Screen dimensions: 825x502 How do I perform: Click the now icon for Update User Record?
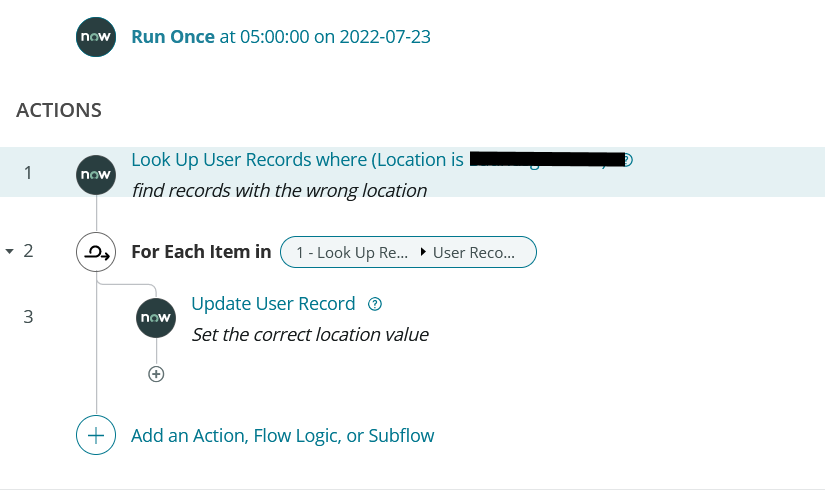tap(156, 318)
